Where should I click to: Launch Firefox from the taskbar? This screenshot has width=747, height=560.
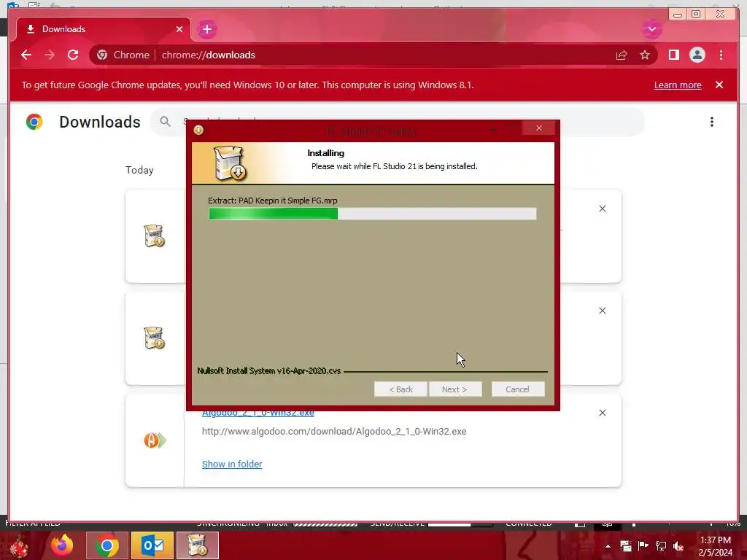click(x=62, y=545)
